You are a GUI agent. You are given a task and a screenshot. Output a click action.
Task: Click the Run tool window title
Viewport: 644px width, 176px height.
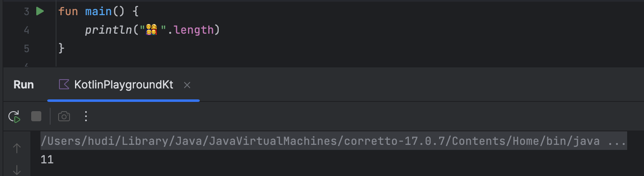pos(24,85)
